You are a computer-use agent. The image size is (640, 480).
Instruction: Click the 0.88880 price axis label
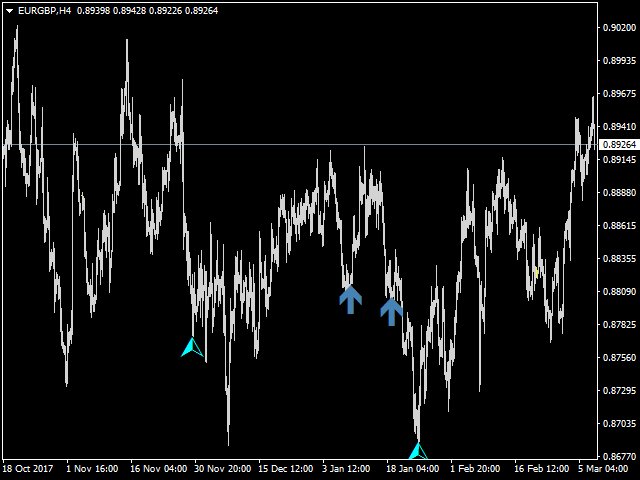coord(619,192)
